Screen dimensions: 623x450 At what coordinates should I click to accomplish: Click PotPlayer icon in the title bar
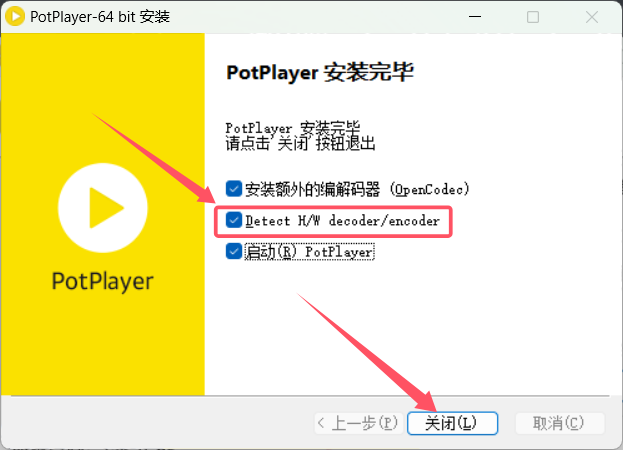point(15,16)
